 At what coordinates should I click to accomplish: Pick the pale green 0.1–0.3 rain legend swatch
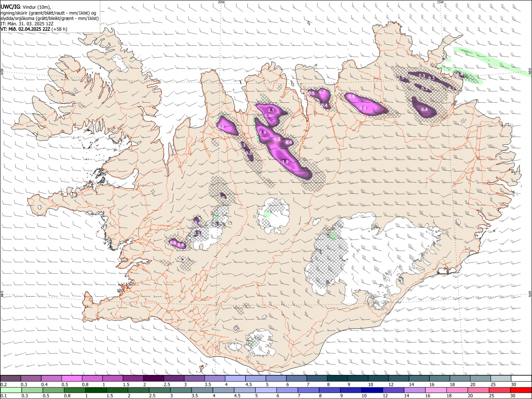pyautogui.click(x=11, y=389)
